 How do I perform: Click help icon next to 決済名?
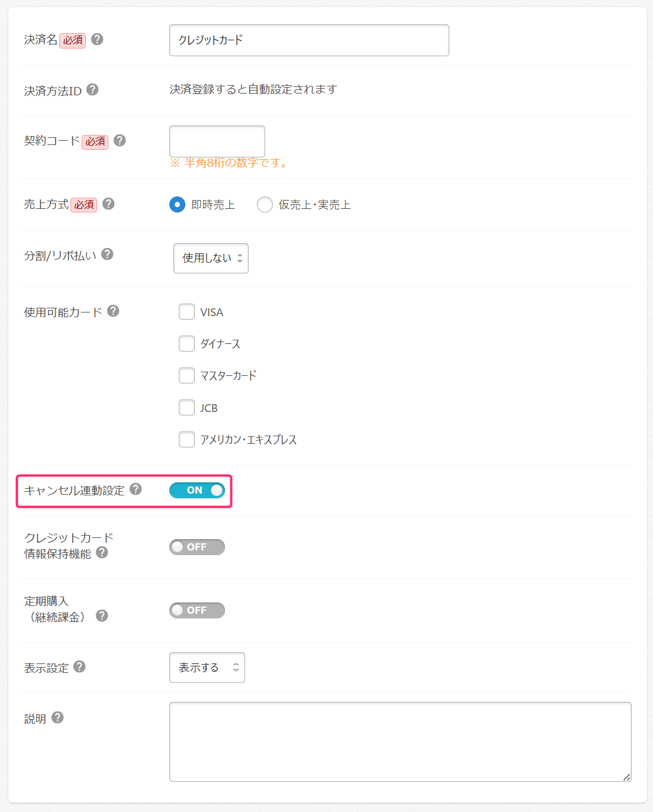(98, 40)
